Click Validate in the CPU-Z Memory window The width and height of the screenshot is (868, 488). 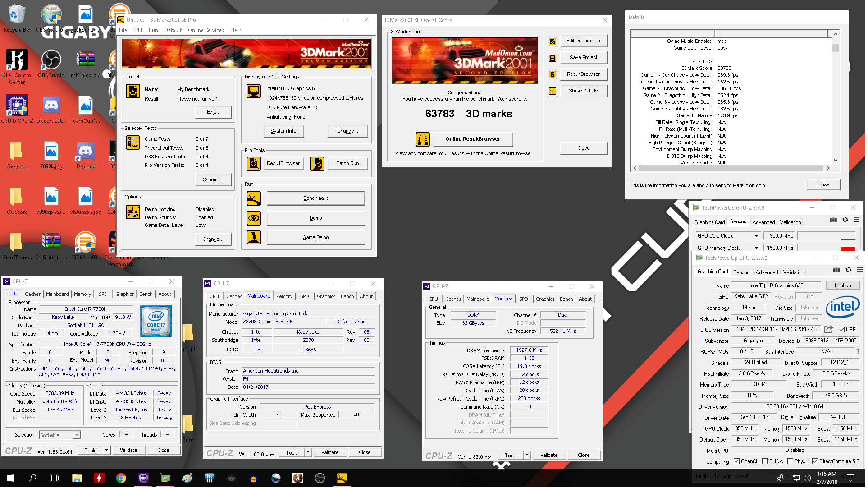point(551,456)
